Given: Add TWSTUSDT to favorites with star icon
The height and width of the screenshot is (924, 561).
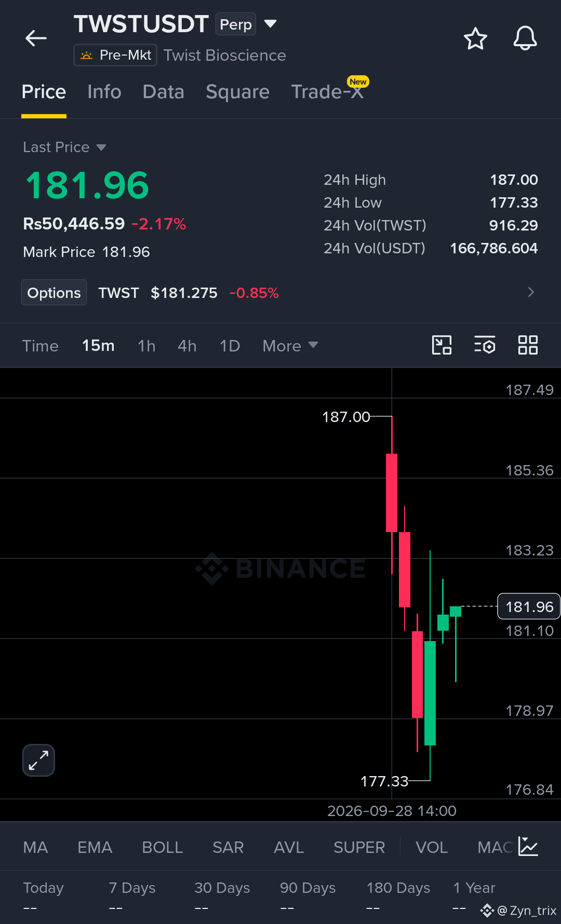Looking at the screenshot, I should coord(475,38).
